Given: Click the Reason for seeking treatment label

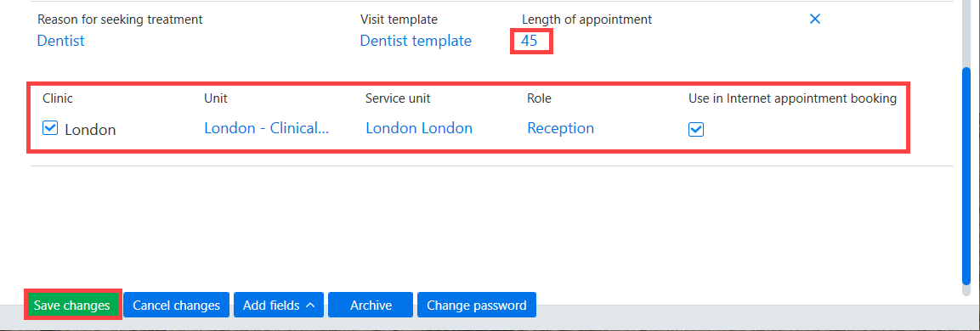Looking at the screenshot, I should point(120,20).
